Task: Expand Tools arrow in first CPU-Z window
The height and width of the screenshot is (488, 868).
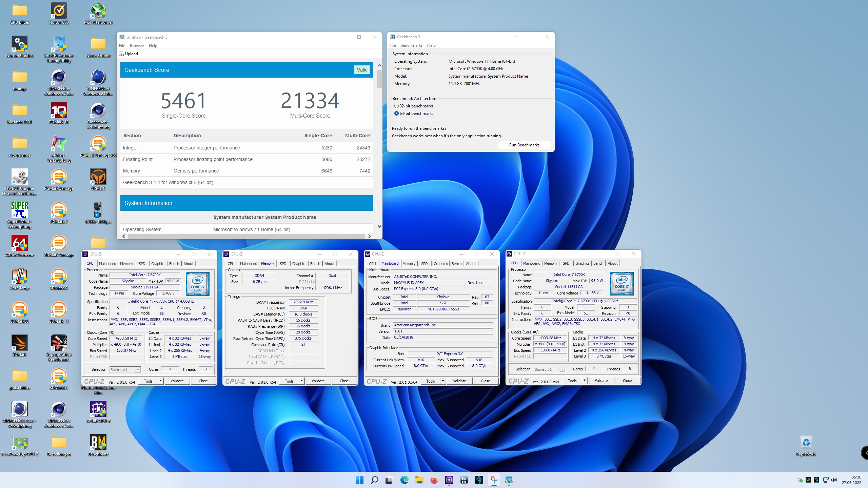Action: (160, 381)
